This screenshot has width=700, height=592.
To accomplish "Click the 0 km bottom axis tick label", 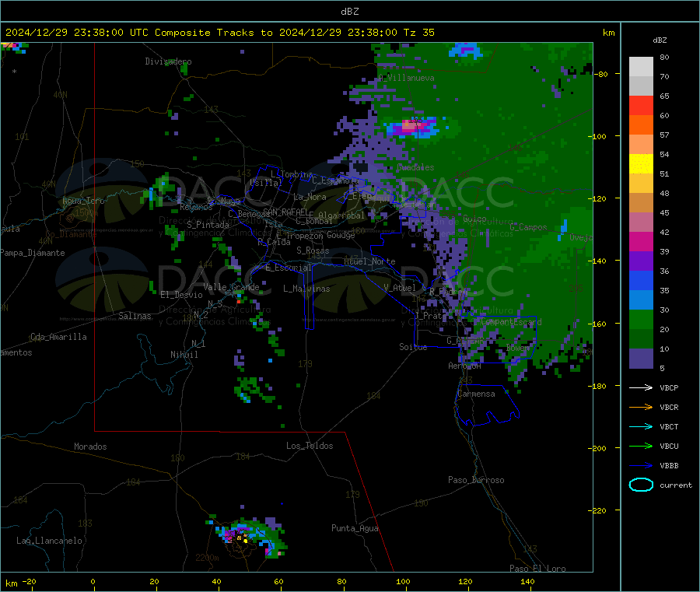I will pyautogui.click(x=93, y=581).
